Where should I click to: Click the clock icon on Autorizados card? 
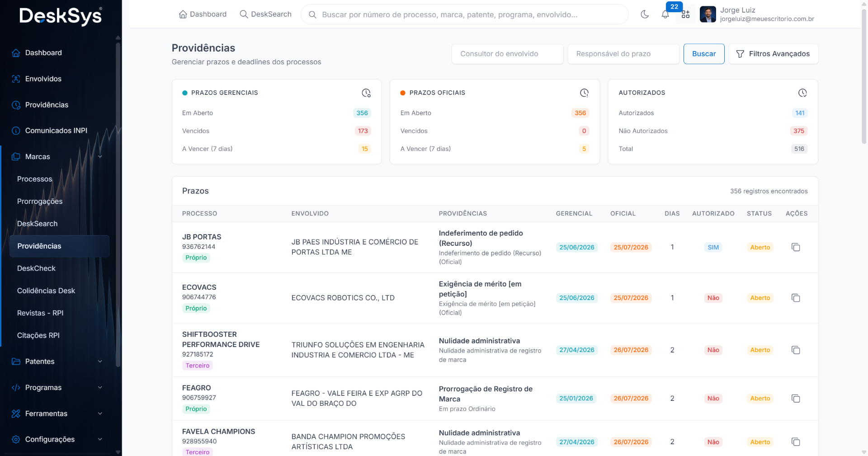click(802, 93)
